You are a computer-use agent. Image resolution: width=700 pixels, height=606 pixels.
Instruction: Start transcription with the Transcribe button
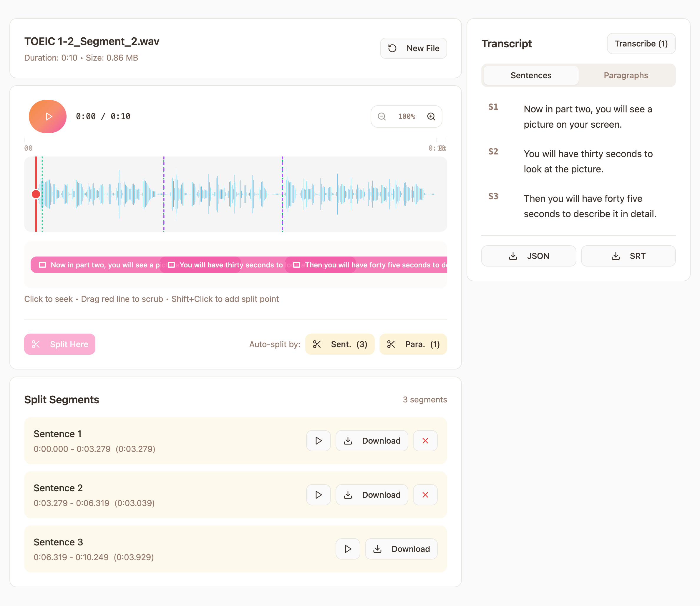click(641, 43)
